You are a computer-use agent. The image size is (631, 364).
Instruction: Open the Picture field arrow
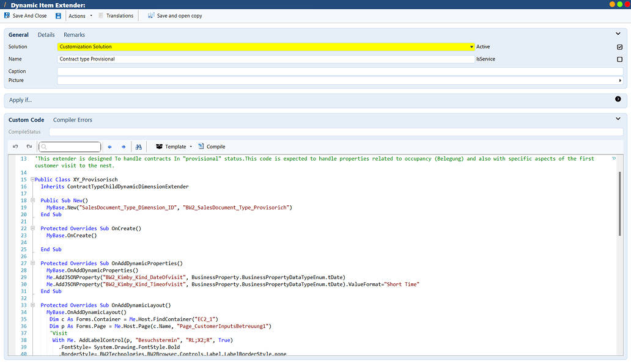click(620, 81)
